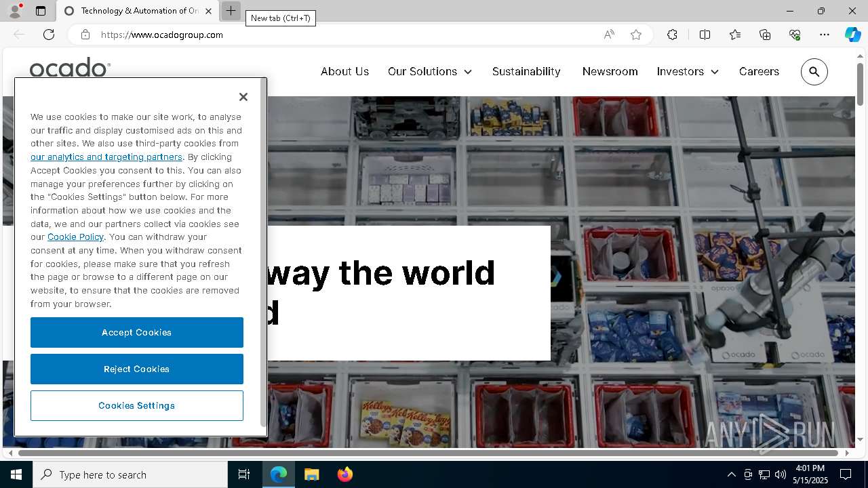The width and height of the screenshot is (868, 488).
Task: Click the taskbar search box
Action: coord(130,474)
